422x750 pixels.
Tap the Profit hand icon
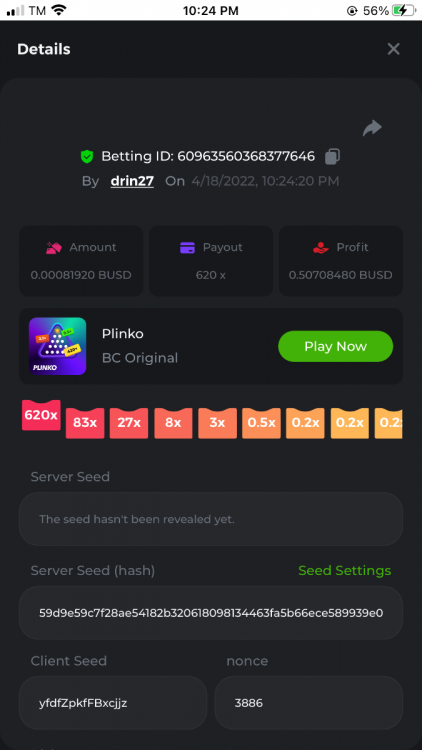pyautogui.click(x=321, y=248)
